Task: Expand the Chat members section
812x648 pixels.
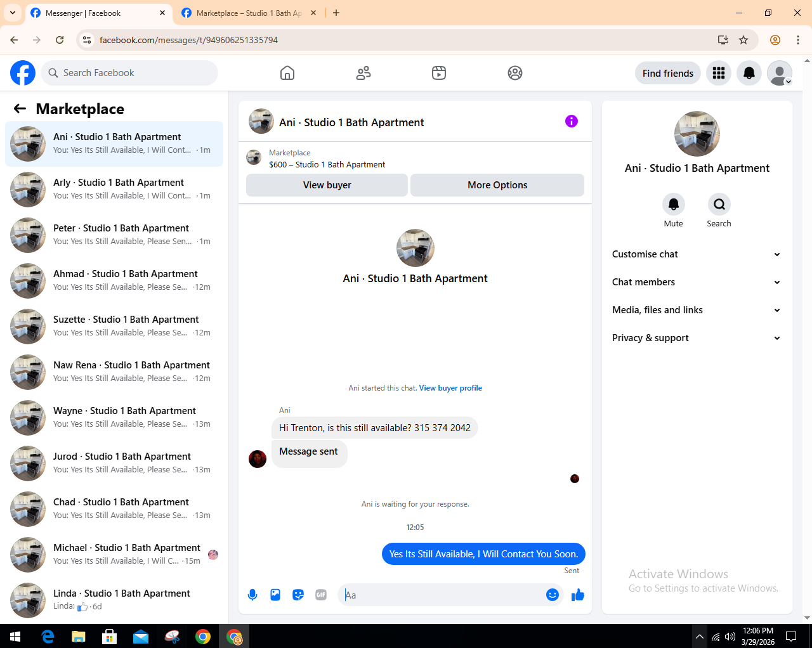Action: click(x=697, y=282)
